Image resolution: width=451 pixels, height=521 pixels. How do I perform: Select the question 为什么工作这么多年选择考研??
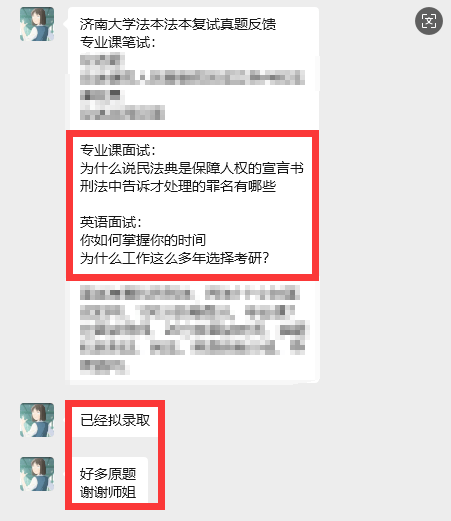pos(174,258)
